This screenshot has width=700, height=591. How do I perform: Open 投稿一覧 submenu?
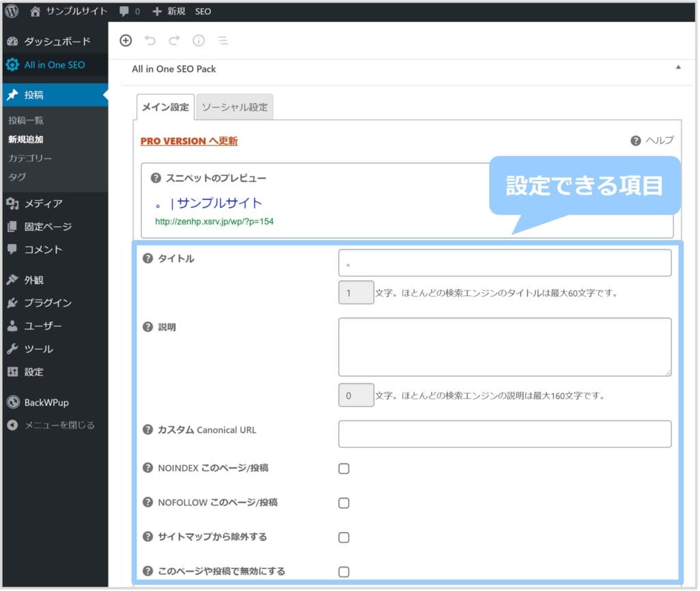point(26,120)
